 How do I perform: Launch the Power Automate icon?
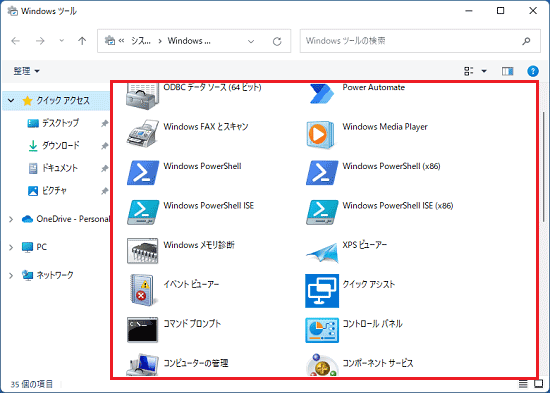click(x=321, y=94)
